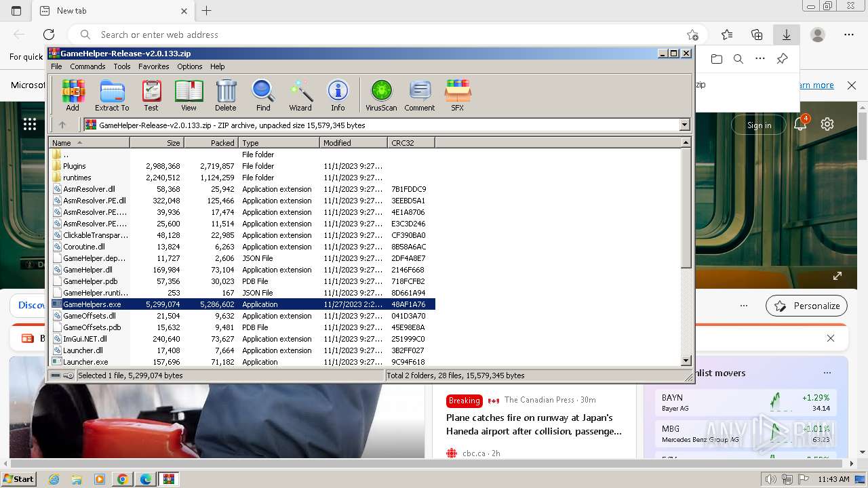Select AsmResolver.PE.dll file
This screenshot has width=868, height=488.
point(243,201)
